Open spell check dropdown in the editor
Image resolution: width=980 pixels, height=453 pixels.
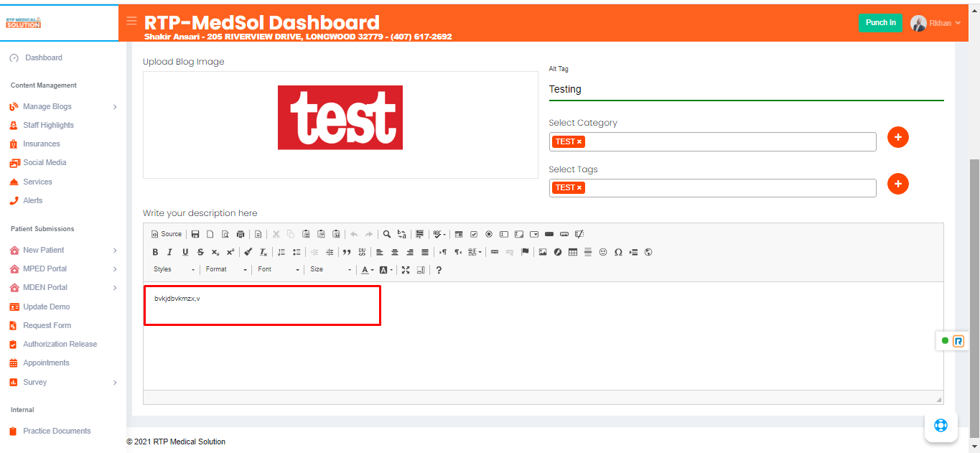tap(439, 234)
